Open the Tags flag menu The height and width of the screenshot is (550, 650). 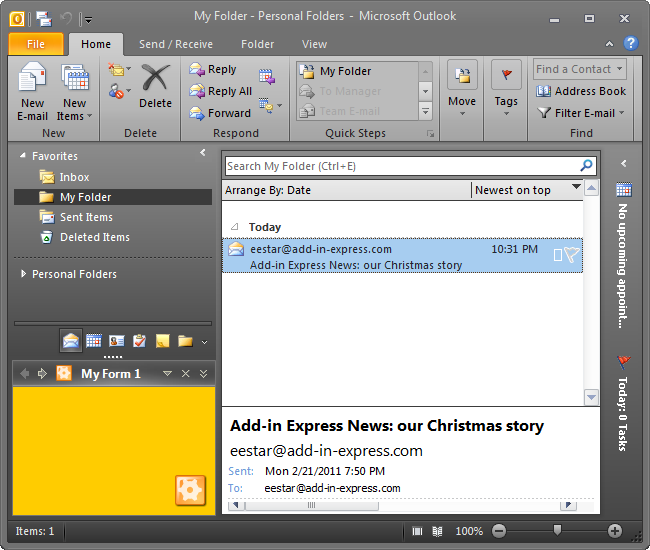[x=506, y=89]
